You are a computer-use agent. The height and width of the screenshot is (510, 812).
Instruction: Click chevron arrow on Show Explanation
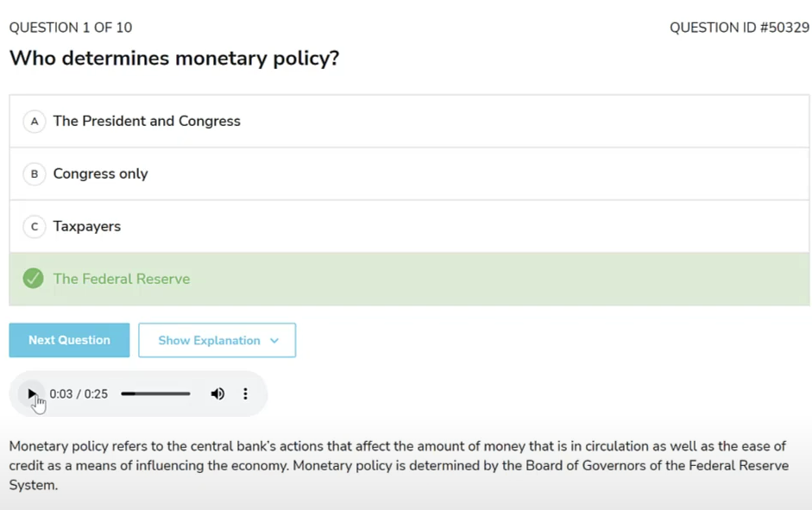click(x=274, y=341)
